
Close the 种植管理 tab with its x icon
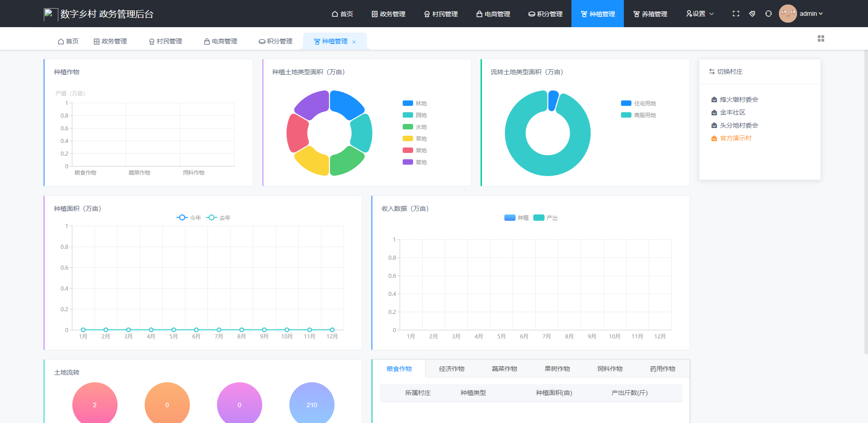pos(354,42)
